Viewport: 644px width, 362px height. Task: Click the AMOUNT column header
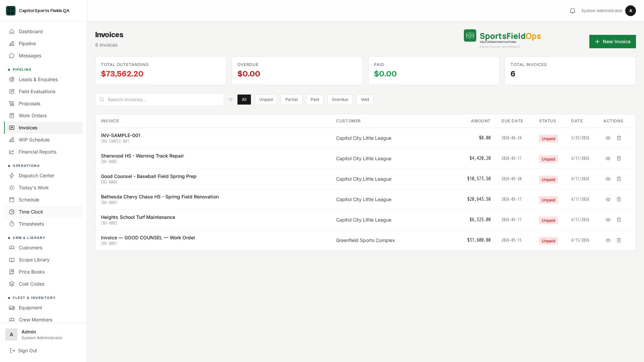[x=481, y=121]
